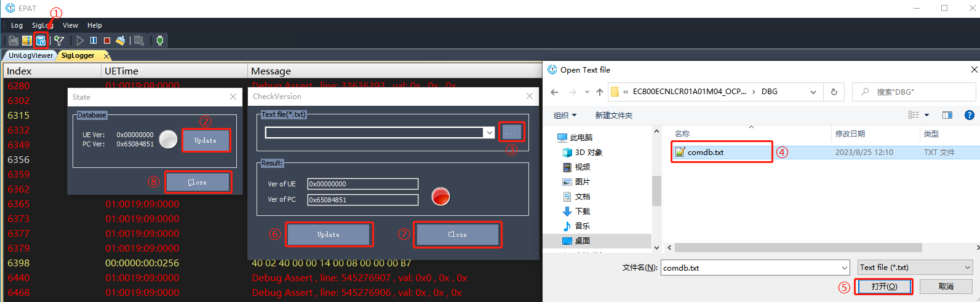Open the file dialog help icon
The height and width of the screenshot is (302, 980).
(969, 115)
